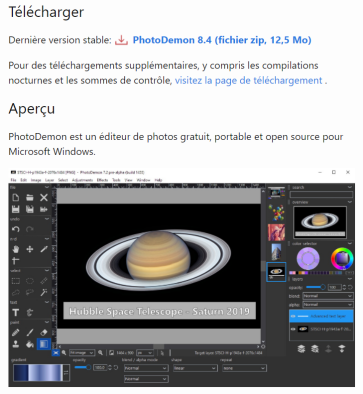Click the Undo arrow icon
This screenshot has height=394, width=363.
click(16, 229)
